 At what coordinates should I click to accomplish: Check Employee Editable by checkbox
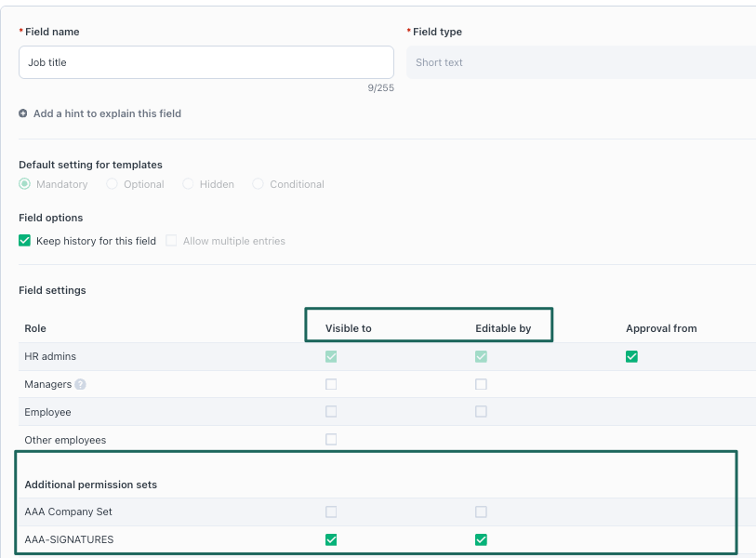coord(481,412)
